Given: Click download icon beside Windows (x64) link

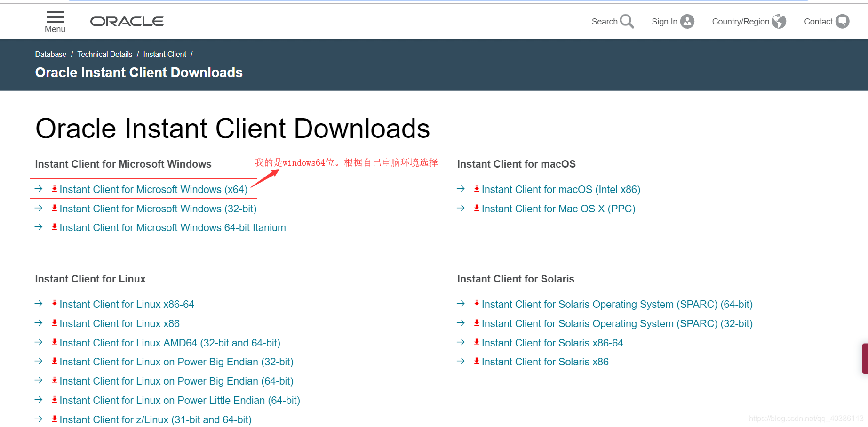Looking at the screenshot, I should pos(55,189).
